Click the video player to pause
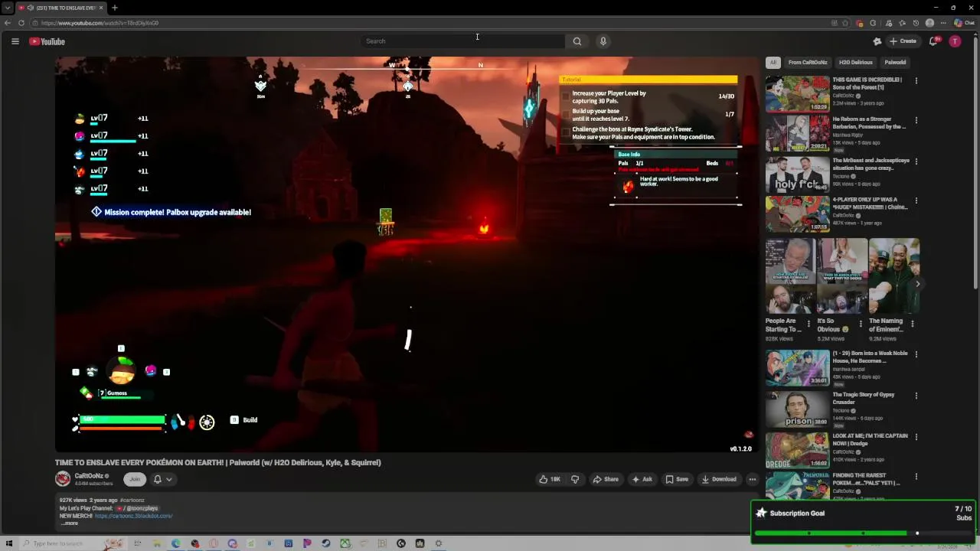This screenshot has height=551, width=980. point(407,255)
